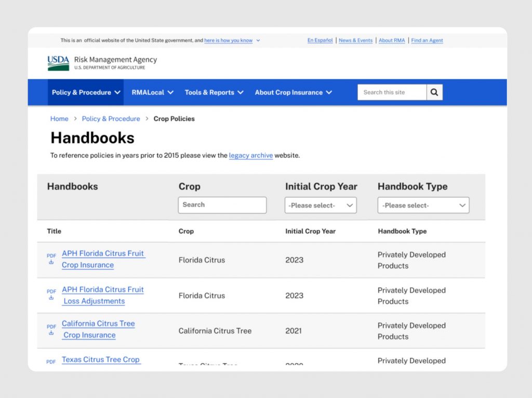Expand the 'here is how you know' chevron
The height and width of the screenshot is (398, 532).
258,40
